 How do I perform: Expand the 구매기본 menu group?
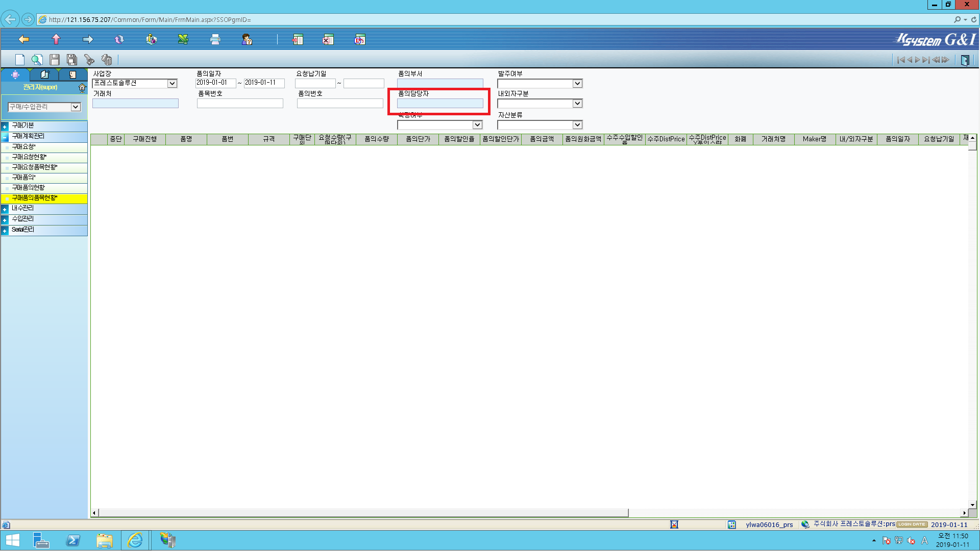pyautogui.click(x=5, y=126)
